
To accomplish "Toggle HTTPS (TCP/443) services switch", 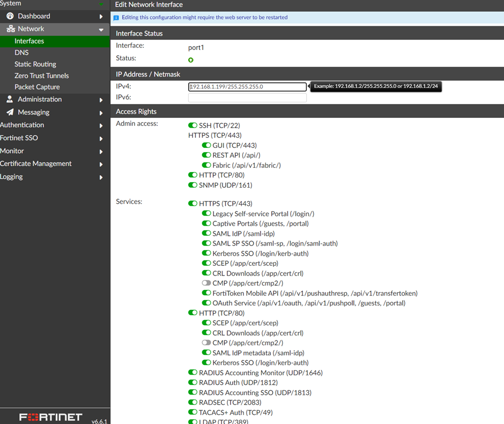I will click(x=192, y=204).
